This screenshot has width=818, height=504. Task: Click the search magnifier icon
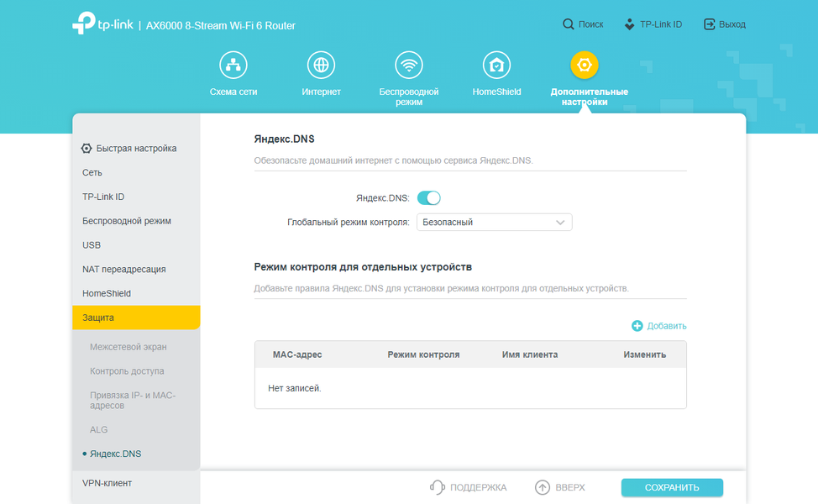pyautogui.click(x=568, y=24)
